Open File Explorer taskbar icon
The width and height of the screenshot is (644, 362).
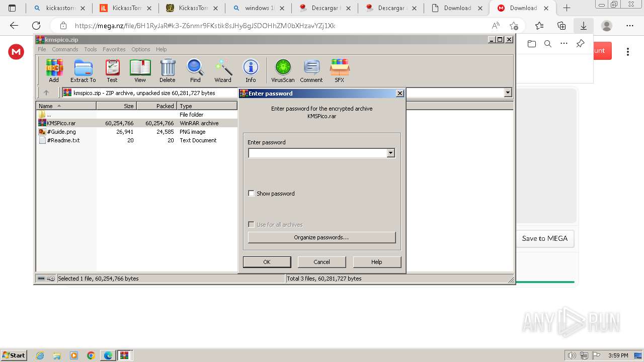click(57, 355)
